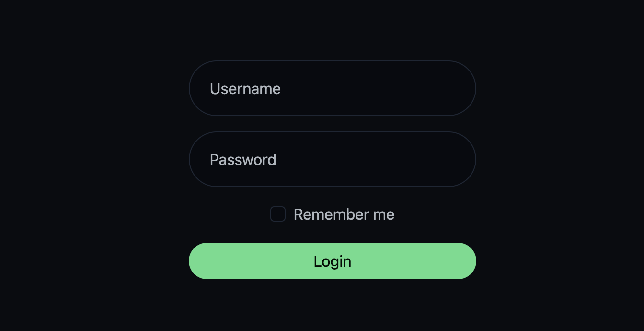Place cursor in the Password box
Image resolution: width=644 pixels, height=331 pixels.
(x=333, y=159)
